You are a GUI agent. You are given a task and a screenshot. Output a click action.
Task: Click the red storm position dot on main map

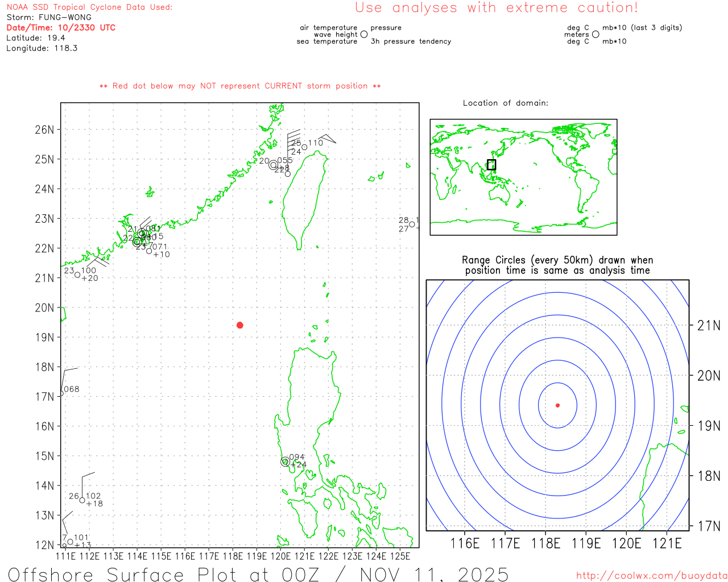[x=240, y=325]
